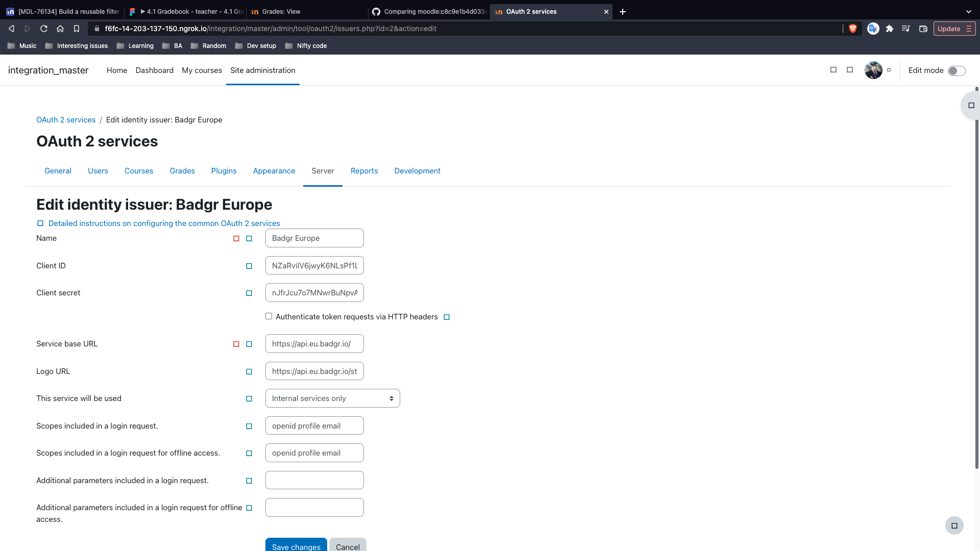Open browser tab list chevron

(x=969, y=11)
